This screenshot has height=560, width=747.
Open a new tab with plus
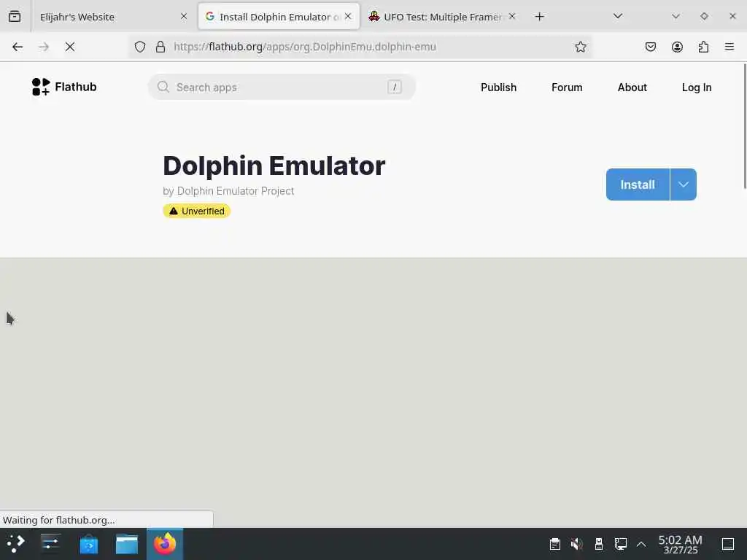[x=539, y=17]
